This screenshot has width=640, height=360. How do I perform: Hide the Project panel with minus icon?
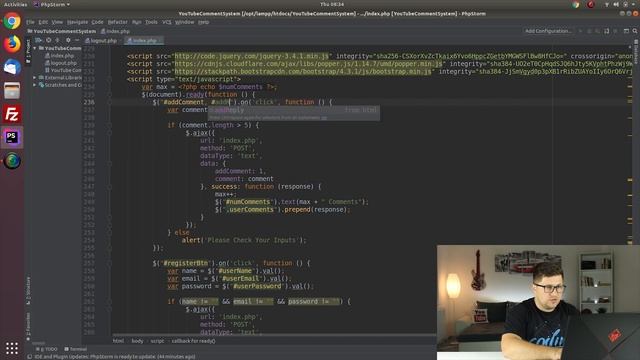[77, 40]
